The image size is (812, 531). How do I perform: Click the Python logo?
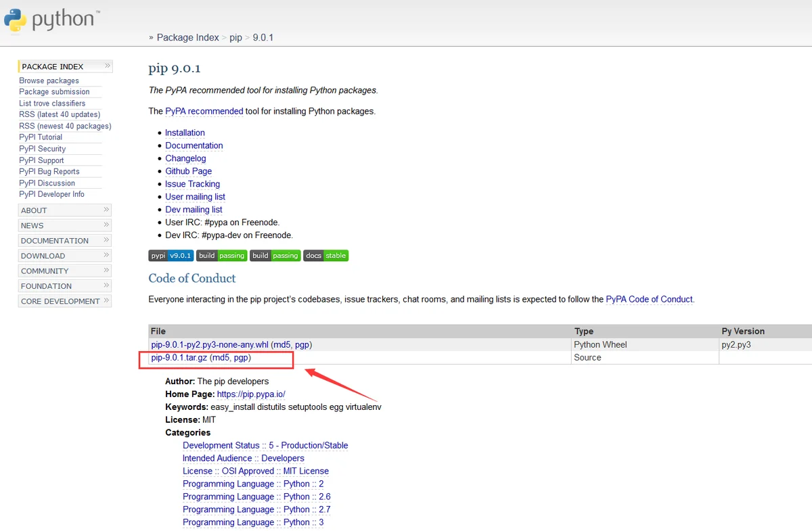coord(53,20)
